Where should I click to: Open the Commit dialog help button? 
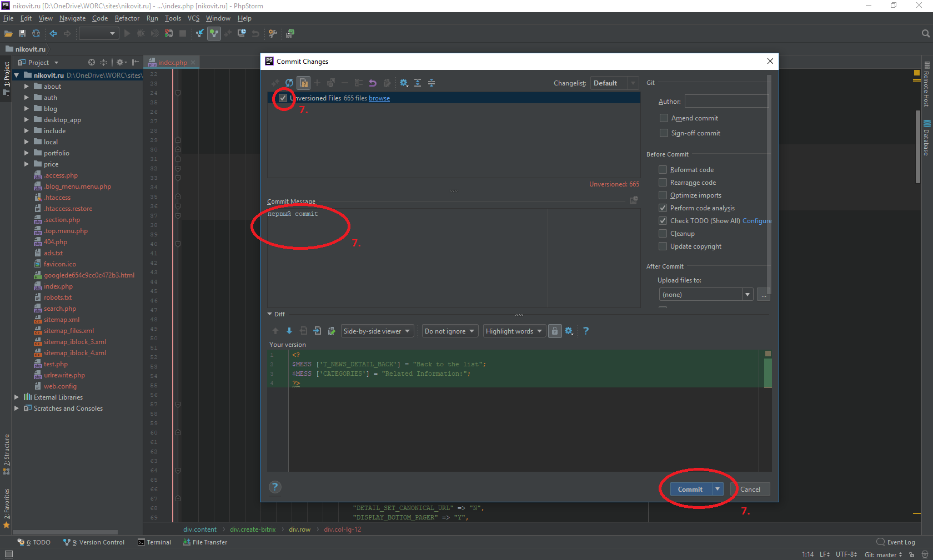click(275, 487)
